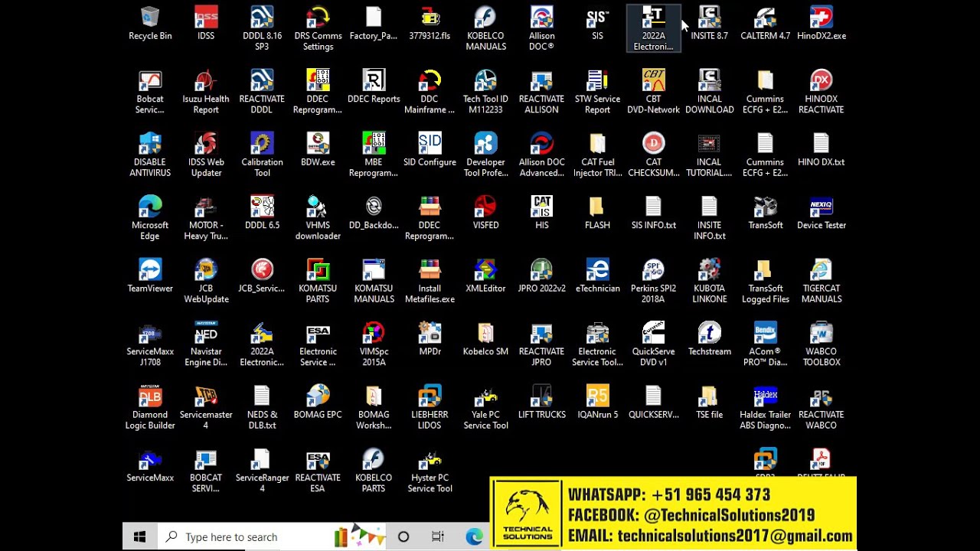The image size is (980, 551).
Task: Select the DDDL 8.16 SP3 icon
Action: click(262, 29)
